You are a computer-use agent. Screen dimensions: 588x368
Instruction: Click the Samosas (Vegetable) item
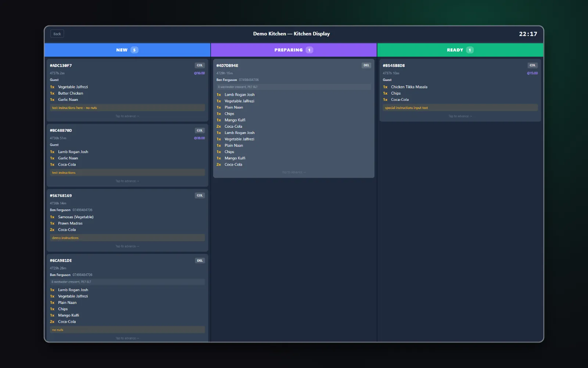[x=76, y=217]
